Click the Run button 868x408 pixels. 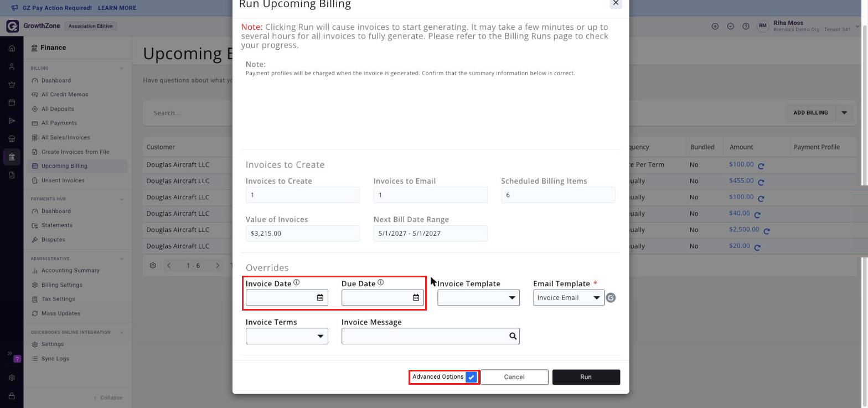586,377
